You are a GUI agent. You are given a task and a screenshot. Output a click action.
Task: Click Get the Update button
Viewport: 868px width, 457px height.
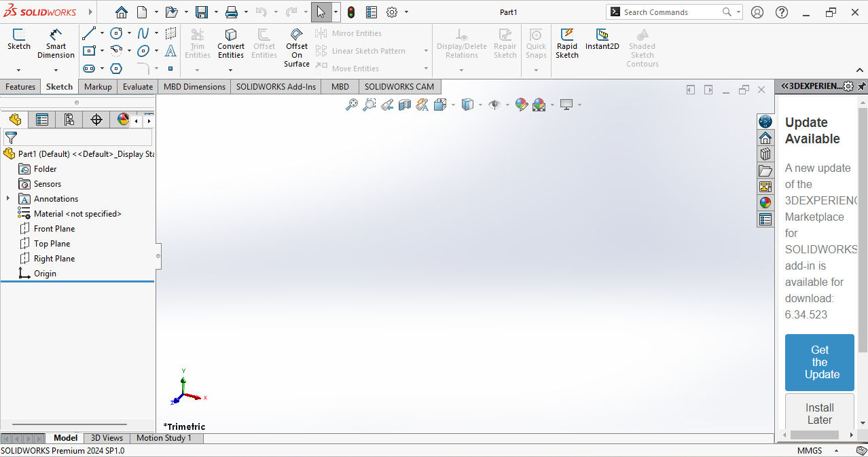point(820,363)
